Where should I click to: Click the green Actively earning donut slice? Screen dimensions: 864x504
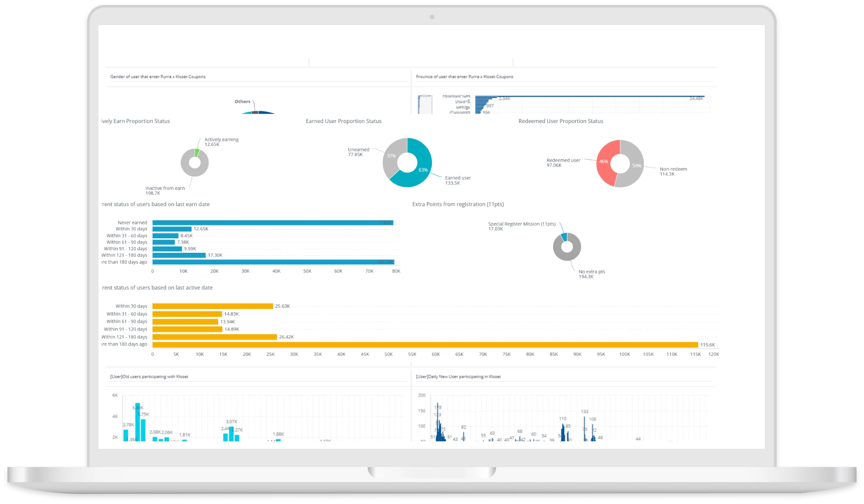(x=197, y=153)
